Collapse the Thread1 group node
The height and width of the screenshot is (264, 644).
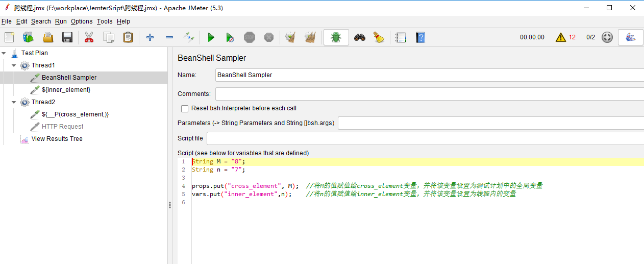click(x=14, y=65)
